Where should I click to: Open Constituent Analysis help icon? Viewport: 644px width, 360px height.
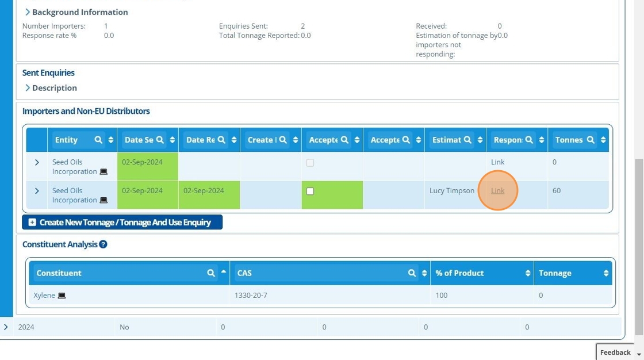point(103,244)
